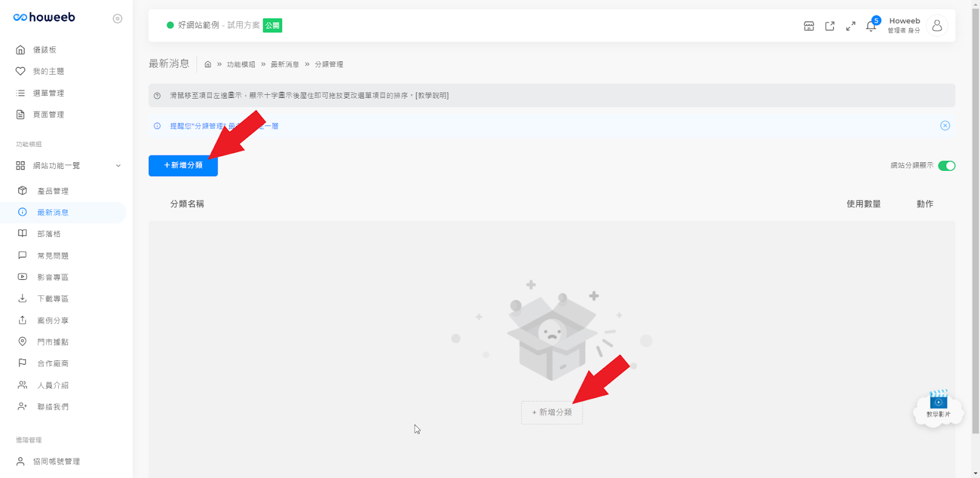
Task: Dismiss the blue reminder notice
Action: [945, 125]
